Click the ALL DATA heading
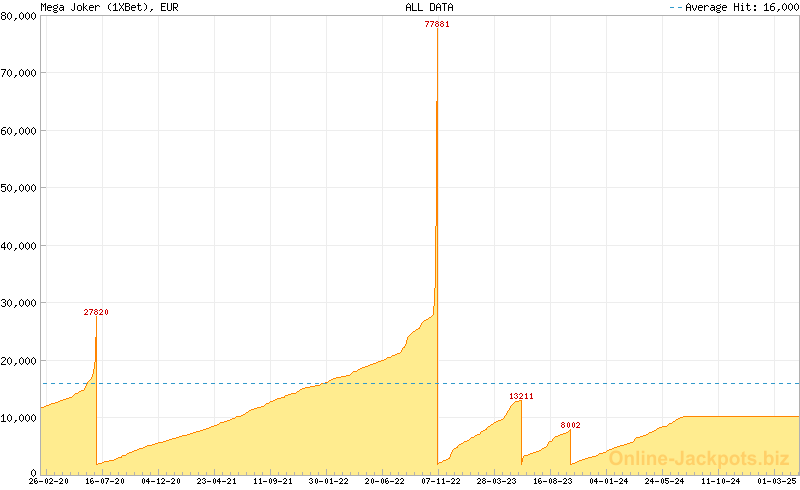Image resolution: width=800 pixels, height=490 pixels. point(429,7)
